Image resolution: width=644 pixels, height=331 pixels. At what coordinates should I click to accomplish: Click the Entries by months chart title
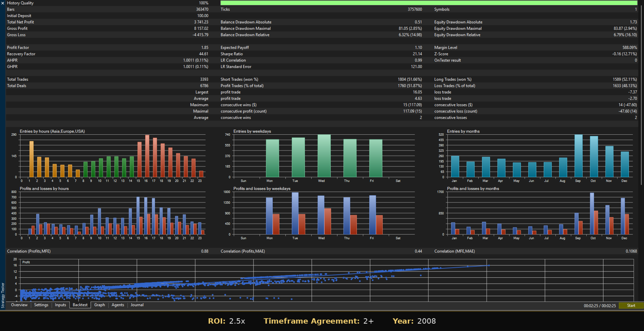(463, 131)
